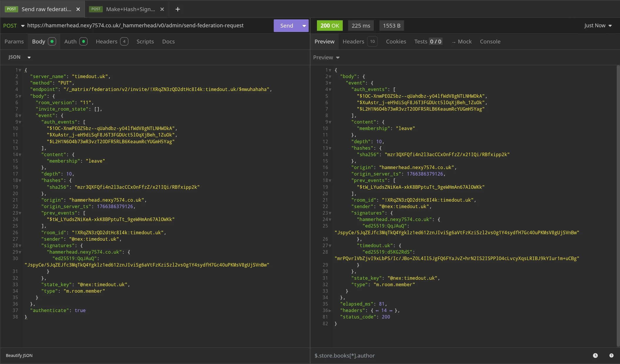
Task: Open the Send button options arrow
Action: coord(304,26)
